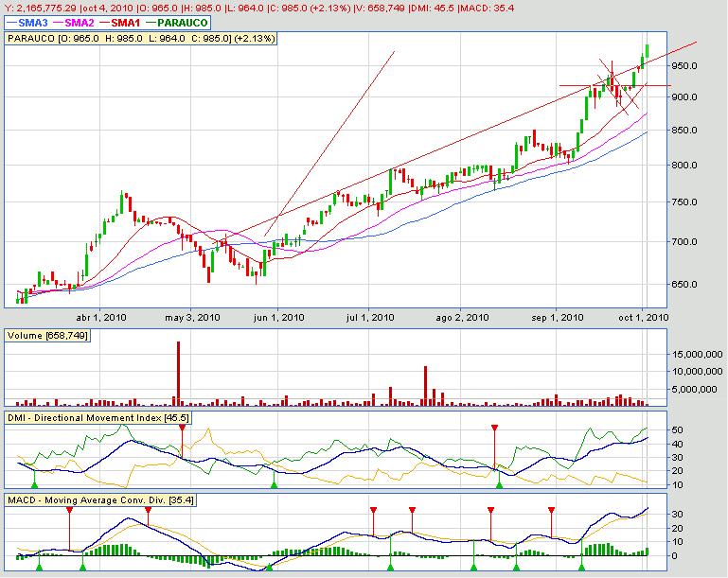Viewport: 728px width, 578px height.
Task: Click the MACD red sell marker in mid August
Action: click(x=490, y=510)
